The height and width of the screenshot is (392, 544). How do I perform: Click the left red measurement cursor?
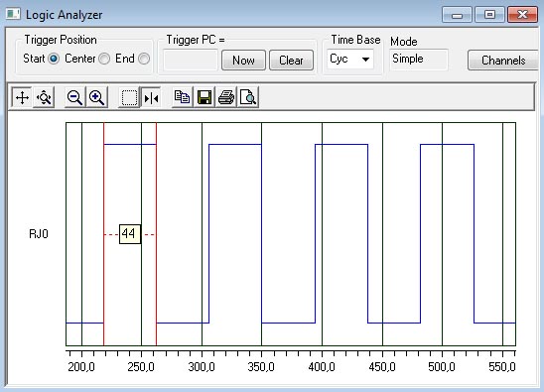click(x=103, y=234)
